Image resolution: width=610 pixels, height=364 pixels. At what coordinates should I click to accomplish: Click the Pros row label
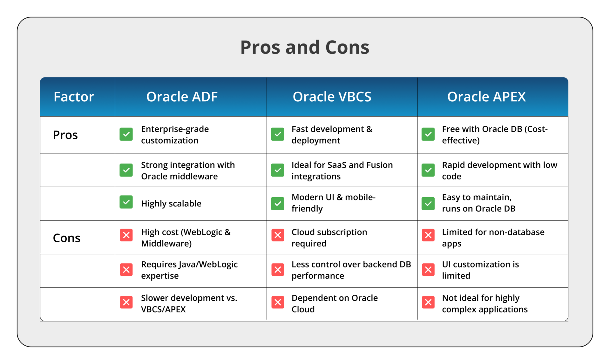pyautogui.click(x=65, y=135)
